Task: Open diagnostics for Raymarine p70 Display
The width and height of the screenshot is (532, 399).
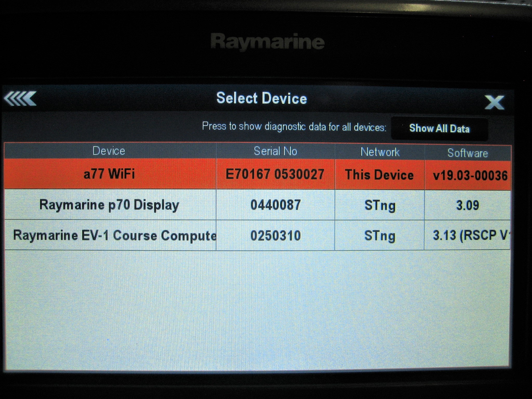Action: [x=109, y=205]
